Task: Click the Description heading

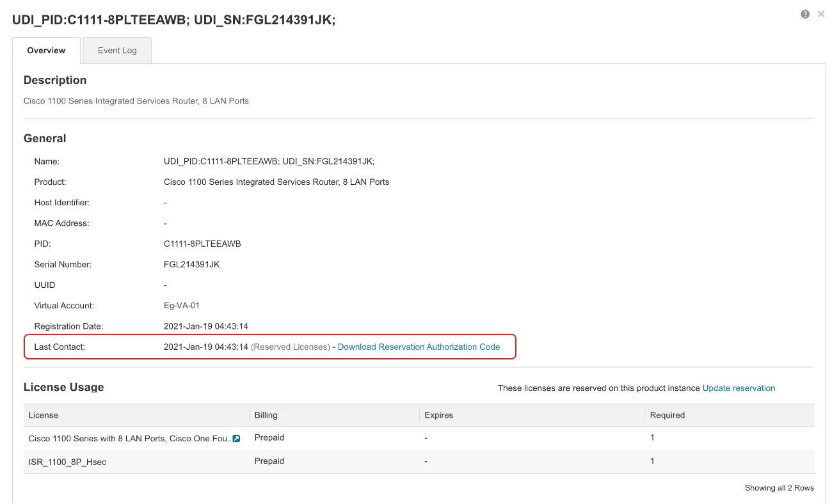Action: [55, 80]
